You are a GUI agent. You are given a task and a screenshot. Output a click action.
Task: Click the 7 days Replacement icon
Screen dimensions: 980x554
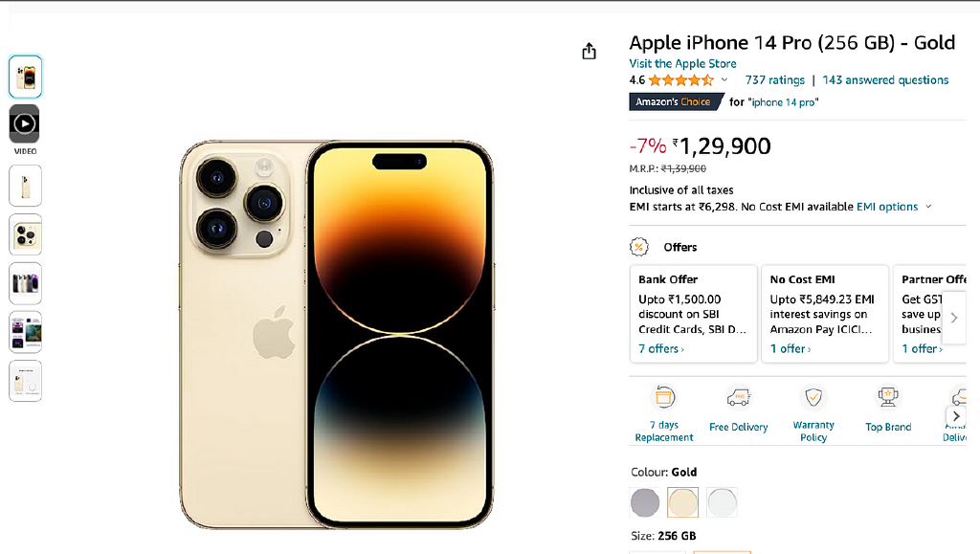click(x=663, y=397)
